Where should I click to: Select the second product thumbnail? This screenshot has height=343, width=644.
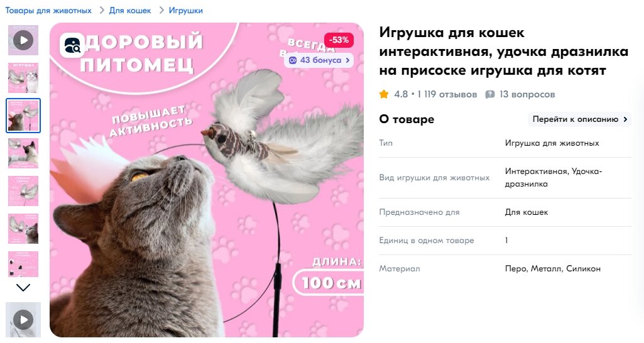tap(23, 78)
